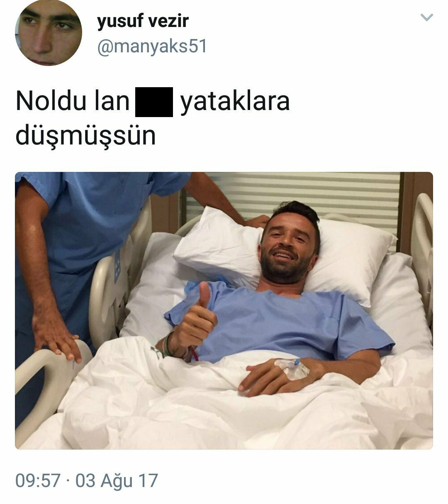The height and width of the screenshot is (504, 448).
Task: Click the 09:57 timestamp
Action: (38, 480)
